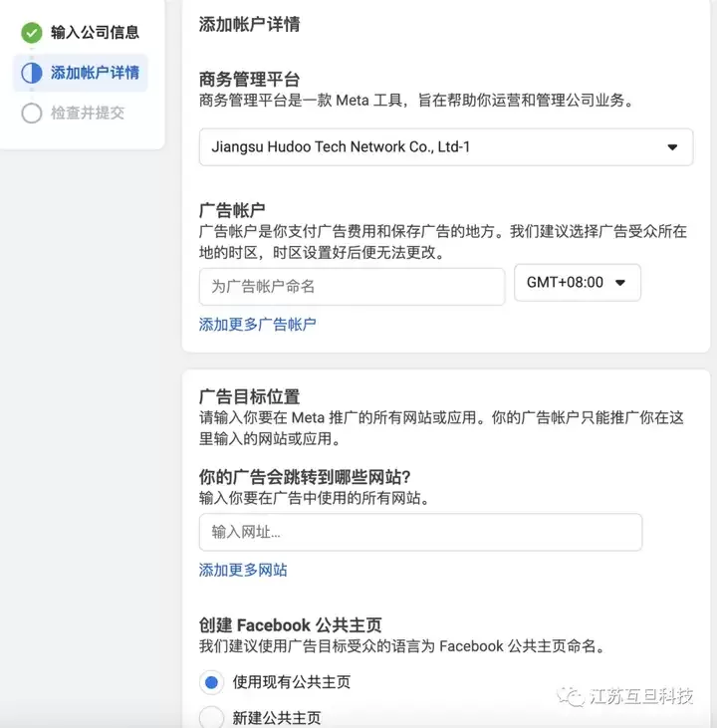Select 新建公共主页 radio button
Viewport: 717px width, 728px height.
pyautogui.click(x=211, y=718)
